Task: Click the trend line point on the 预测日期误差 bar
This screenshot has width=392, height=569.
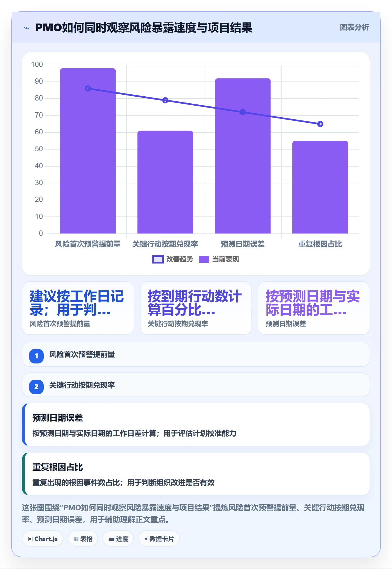Action: click(x=243, y=112)
